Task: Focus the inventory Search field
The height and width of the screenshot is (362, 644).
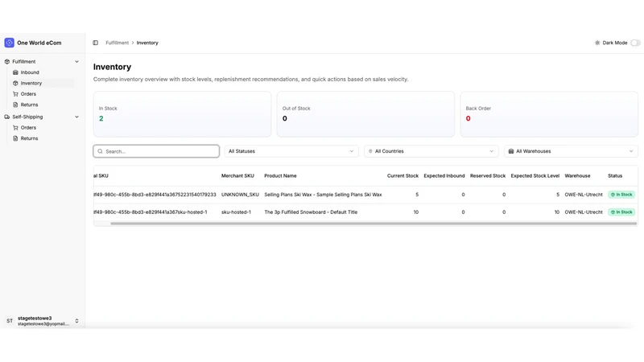Action: click(156, 151)
